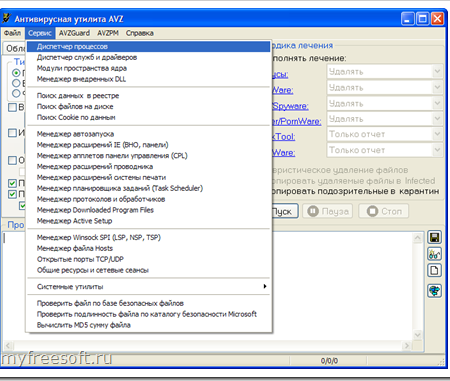
Task: Open the Файл menu
Action: coord(12,33)
